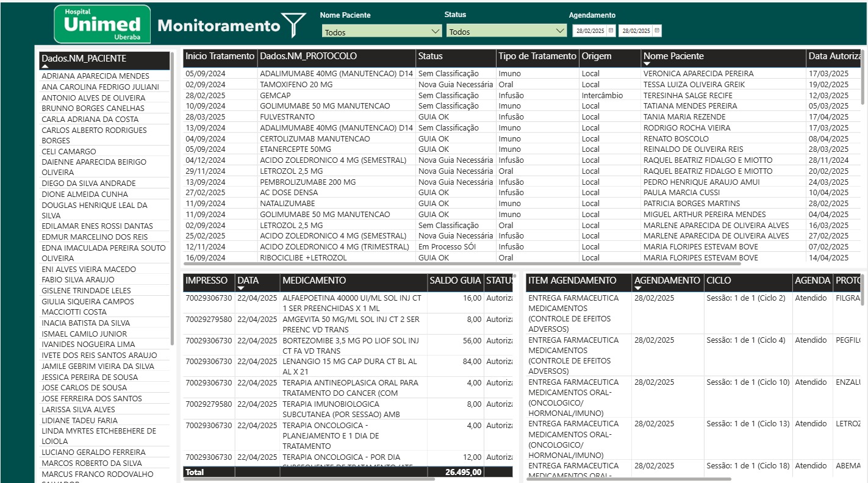Click sort arrow under Dados.NM_PACIENTE header
The height and width of the screenshot is (483, 868).
[x=45, y=66]
